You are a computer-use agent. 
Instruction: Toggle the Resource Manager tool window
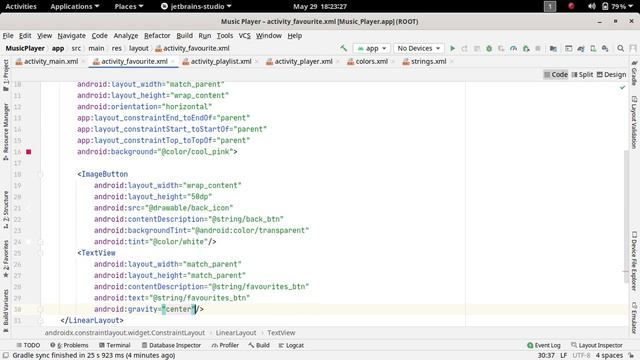click(x=6, y=131)
